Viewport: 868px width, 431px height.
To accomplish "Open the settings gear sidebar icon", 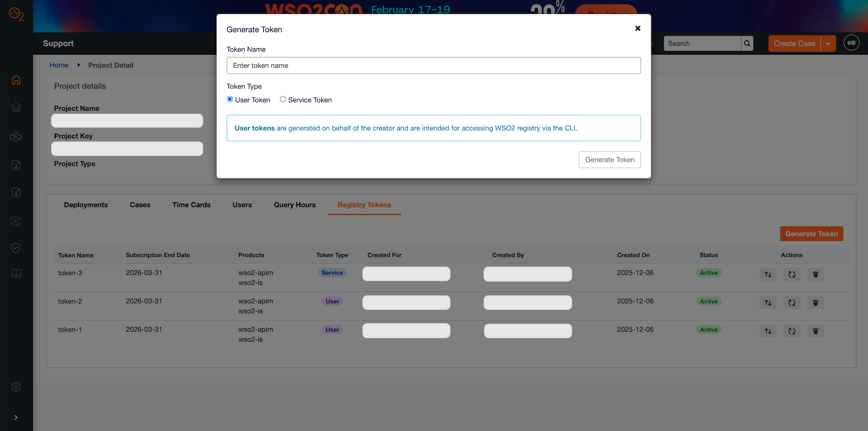I will point(16,387).
